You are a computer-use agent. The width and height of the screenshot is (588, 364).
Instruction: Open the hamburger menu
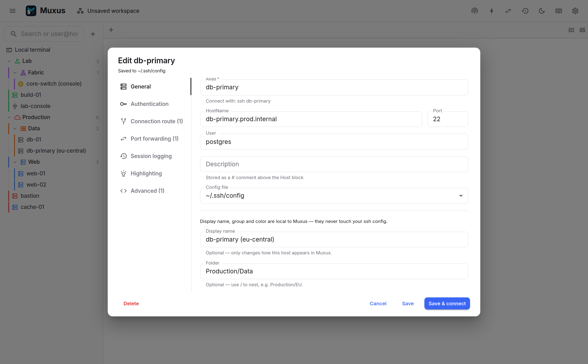[13, 11]
